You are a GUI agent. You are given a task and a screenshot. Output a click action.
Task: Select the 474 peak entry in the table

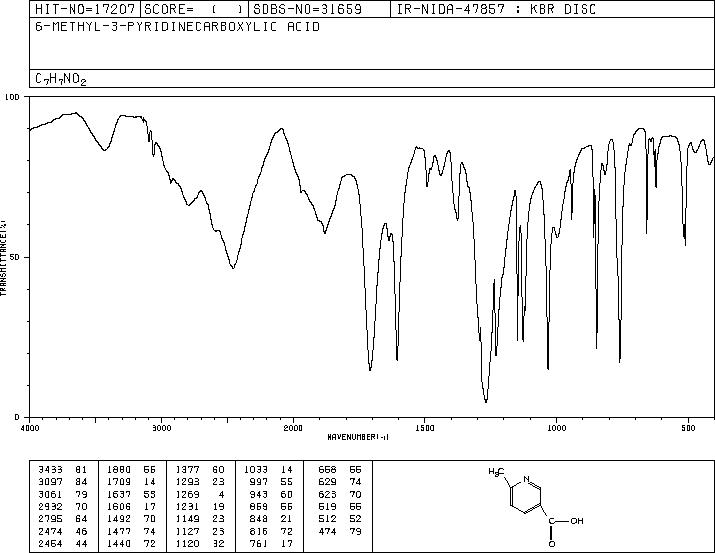(340, 532)
